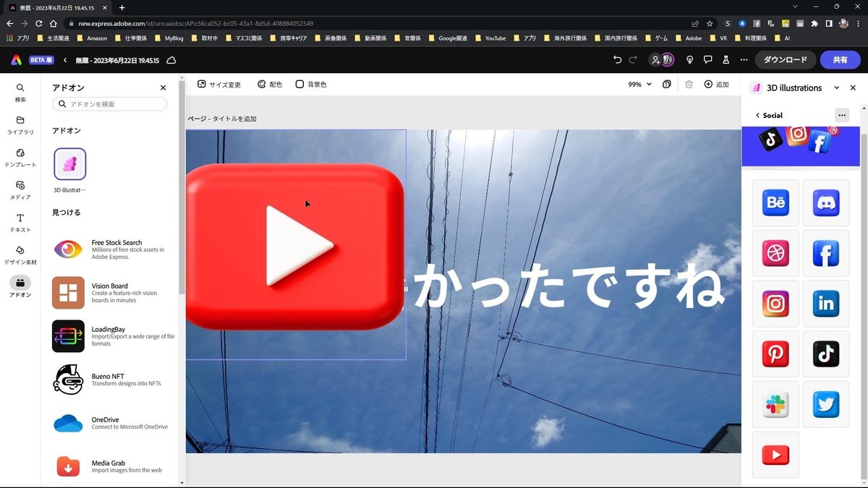This screenshot has height=488, width=868.
Task: Open the Social category options menu
Action: tap(841, 115)
